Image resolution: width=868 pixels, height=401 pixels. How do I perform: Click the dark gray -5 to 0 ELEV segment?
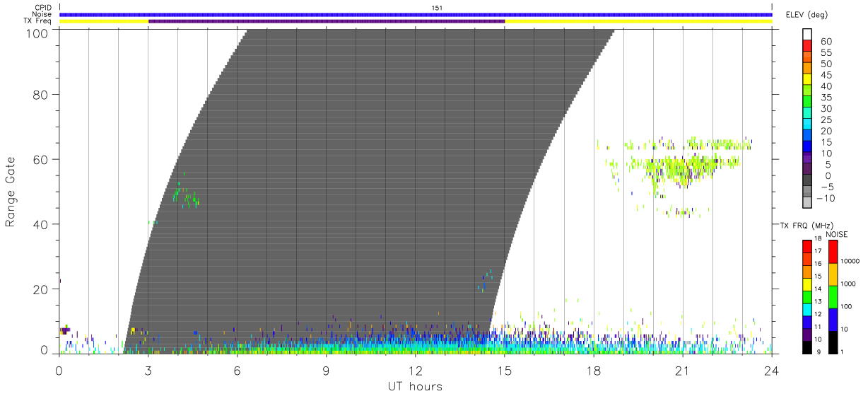click(807, 181)
